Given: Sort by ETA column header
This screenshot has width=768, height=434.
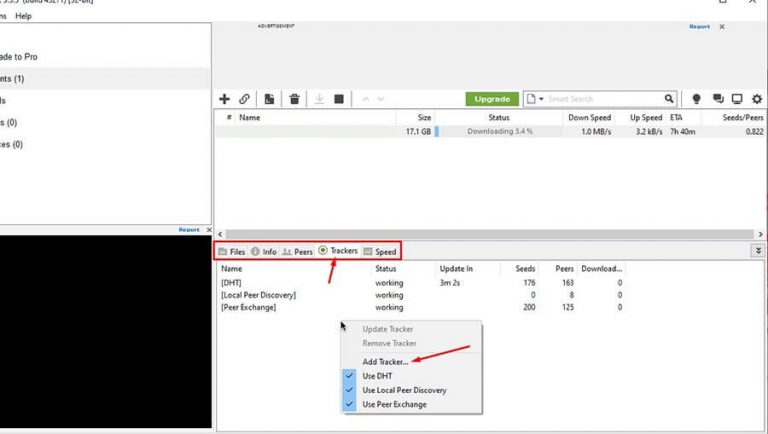Looking at the screenshot, I should (x=676, y=118).
